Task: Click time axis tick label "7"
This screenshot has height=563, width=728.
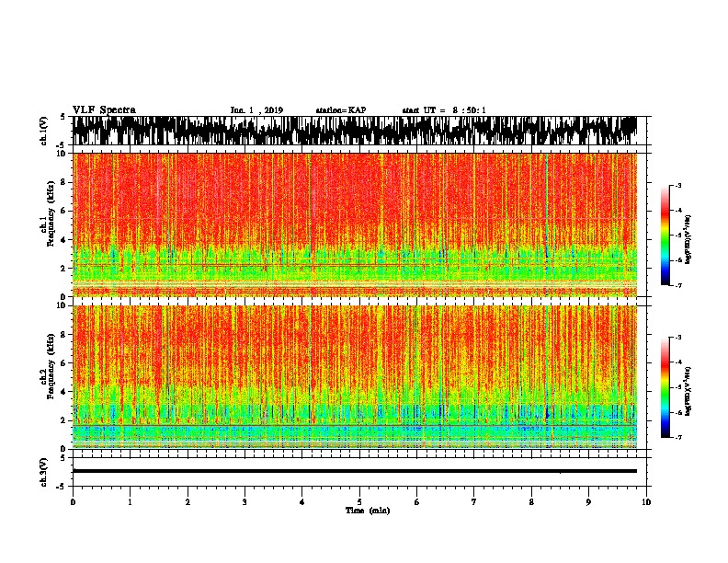Action: pos(474,502)
